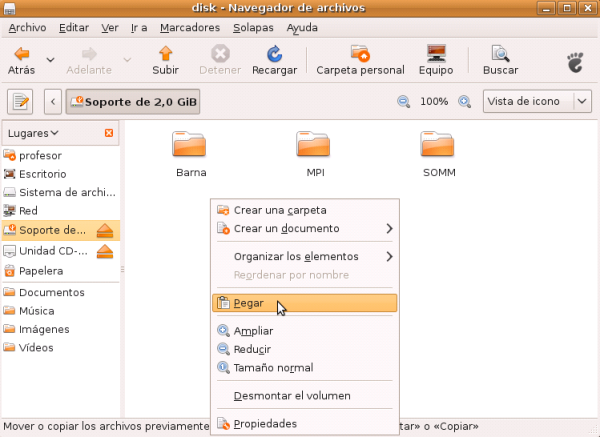Click the Recargar reload icon
The width and height of the screenshot is (600, 437).
274,55
